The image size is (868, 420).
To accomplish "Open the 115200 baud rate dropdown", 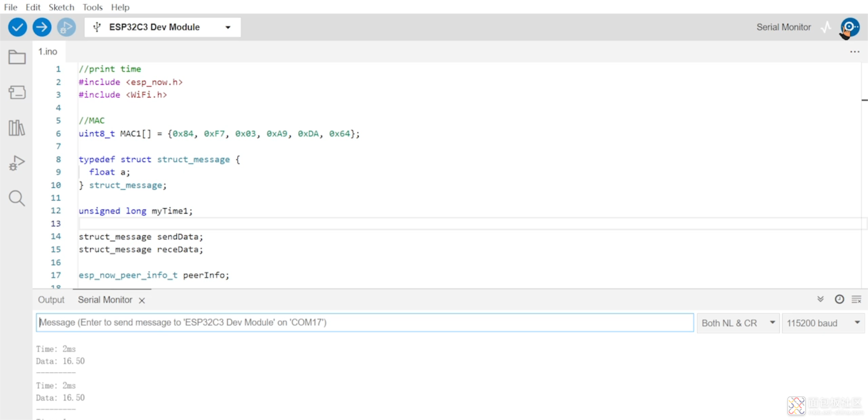I will tap(823, 323).
